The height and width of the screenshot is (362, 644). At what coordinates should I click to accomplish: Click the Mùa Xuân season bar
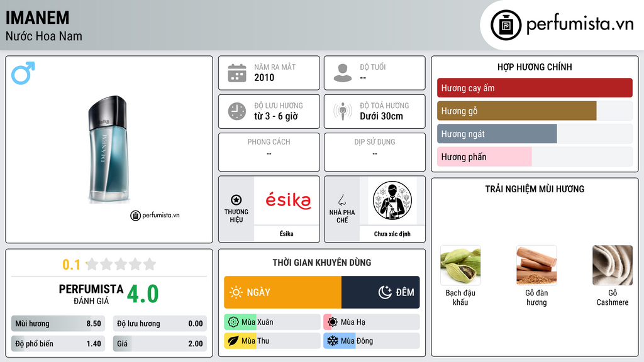272,322
